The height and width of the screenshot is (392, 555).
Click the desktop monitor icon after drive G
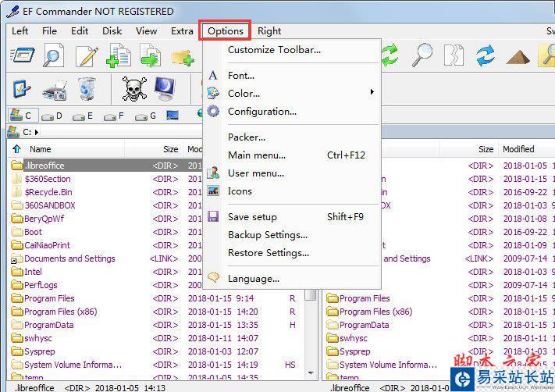tap(173, 115)
